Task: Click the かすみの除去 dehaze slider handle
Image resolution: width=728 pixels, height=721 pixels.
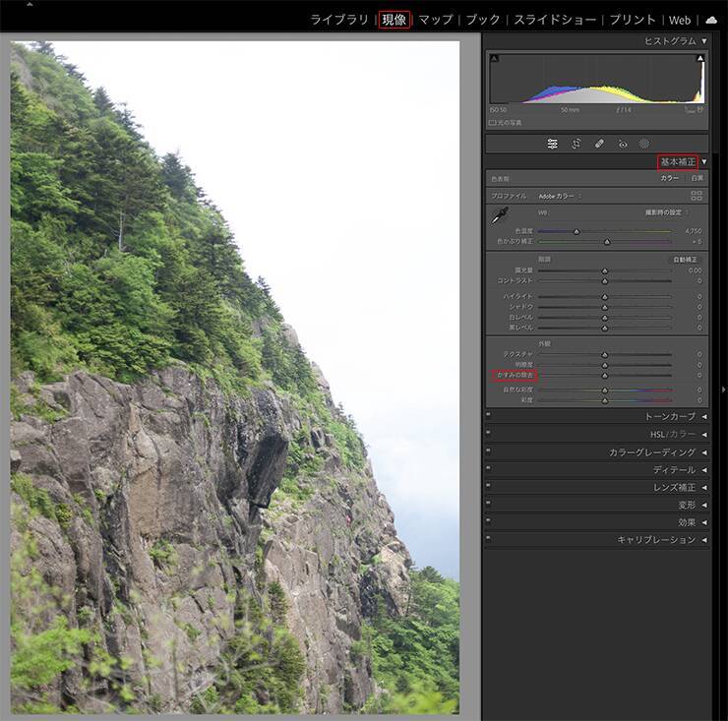Action: [604, 376]
